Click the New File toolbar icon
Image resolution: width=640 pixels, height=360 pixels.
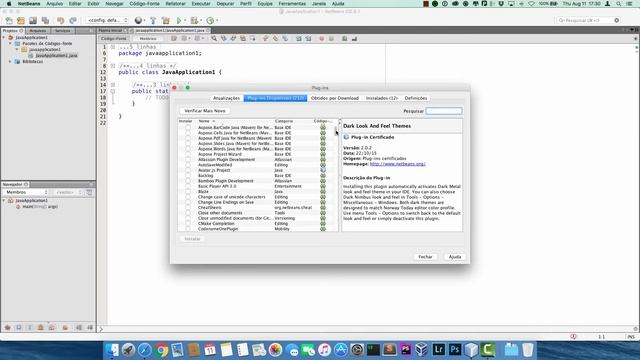click(x=9, y=20)
